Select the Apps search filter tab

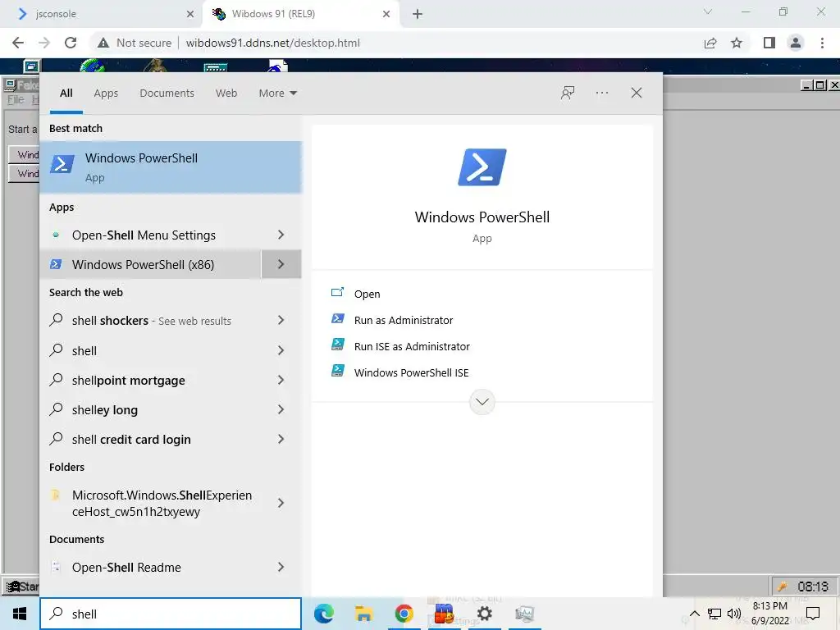[x=106, y=93]
